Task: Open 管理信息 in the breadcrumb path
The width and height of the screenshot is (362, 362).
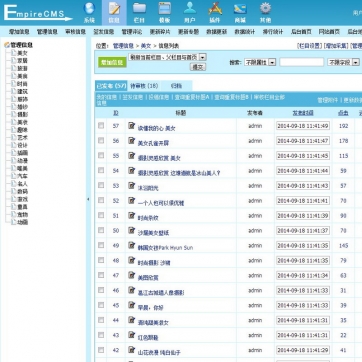Action: coord(123,46)
